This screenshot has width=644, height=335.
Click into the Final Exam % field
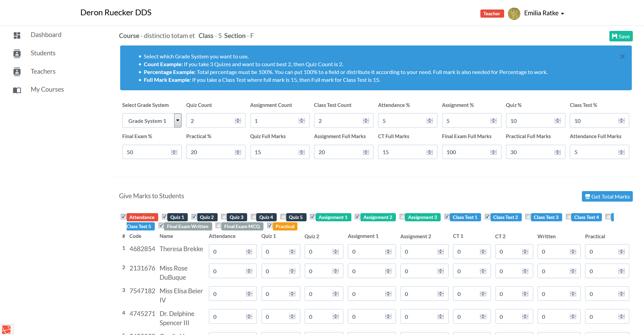tap(152, 152)
